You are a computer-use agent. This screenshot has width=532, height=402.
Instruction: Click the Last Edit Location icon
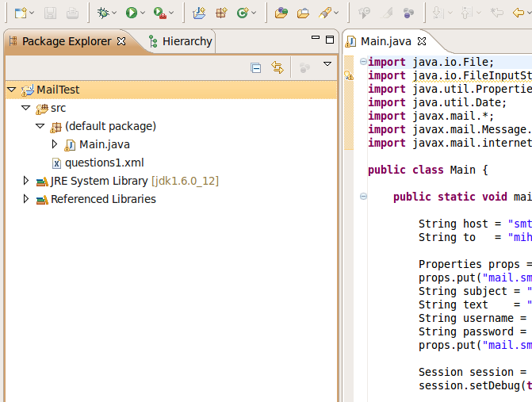tap(496, 13)
